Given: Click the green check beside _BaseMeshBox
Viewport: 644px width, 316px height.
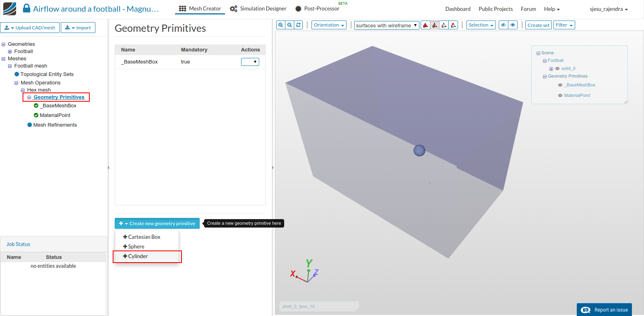Looking at the screenshot, I should point(36,106).
